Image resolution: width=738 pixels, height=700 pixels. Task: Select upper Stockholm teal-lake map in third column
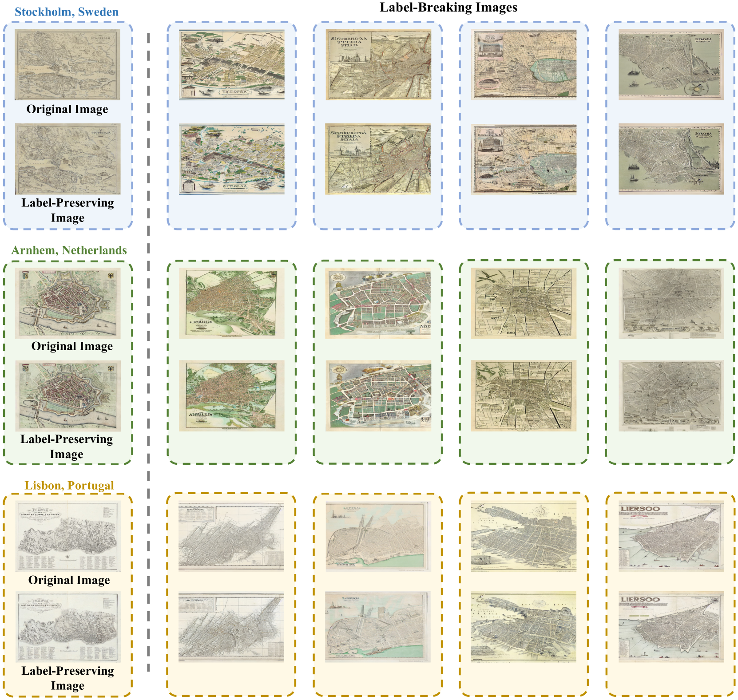click(x=524, y=65)
